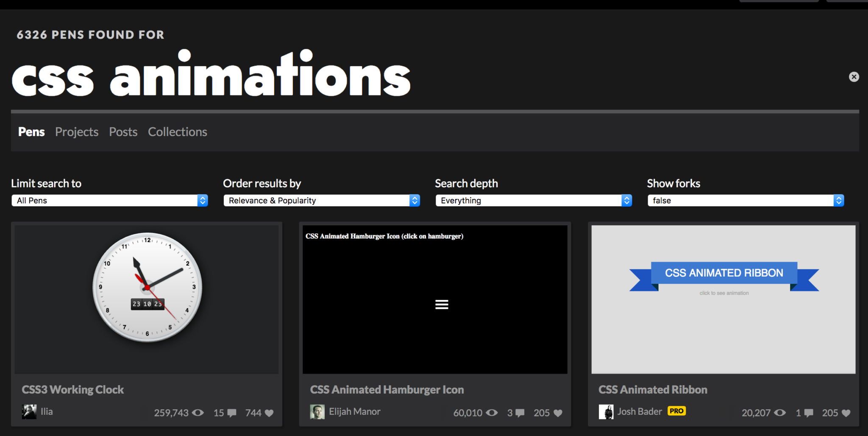Image resolution: width=868 pixels, height=436 pixels.
Task: Visit Josh Bader's profile name
Action: point(640,412)
